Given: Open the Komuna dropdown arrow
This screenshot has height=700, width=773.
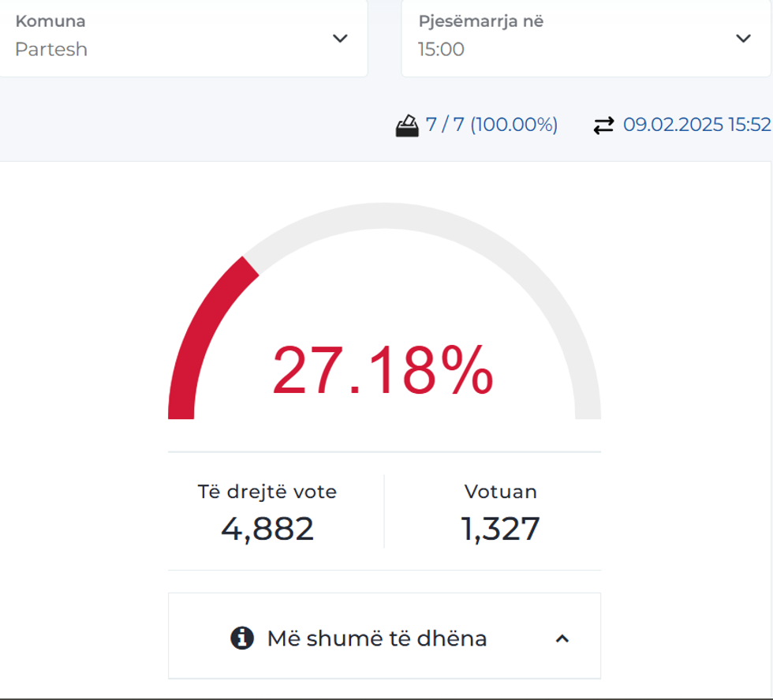Looking at the screenshot, I should pos(340,39).
